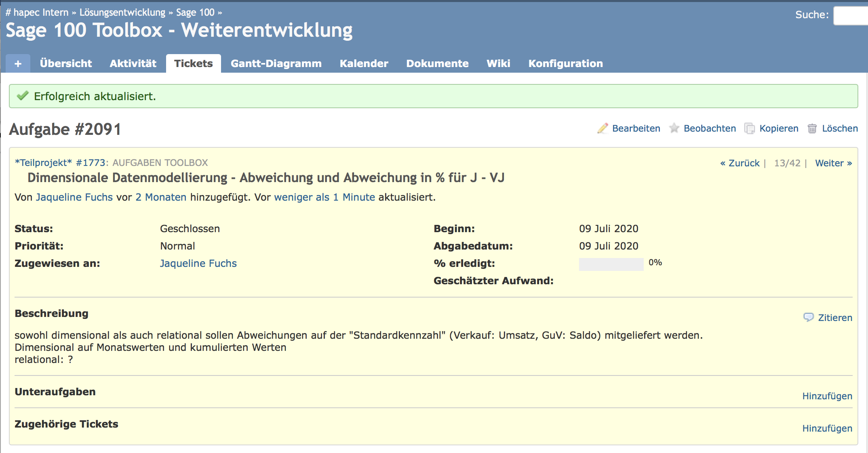This screenshot has width=868, height=453.
Task: Click the % erledigt progress bar
Action: (x=611, y=264)
